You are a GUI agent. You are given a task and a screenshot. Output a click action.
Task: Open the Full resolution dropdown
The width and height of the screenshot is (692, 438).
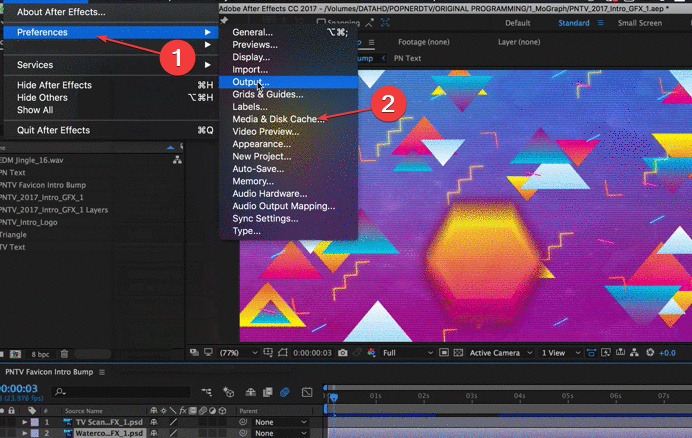407,353
